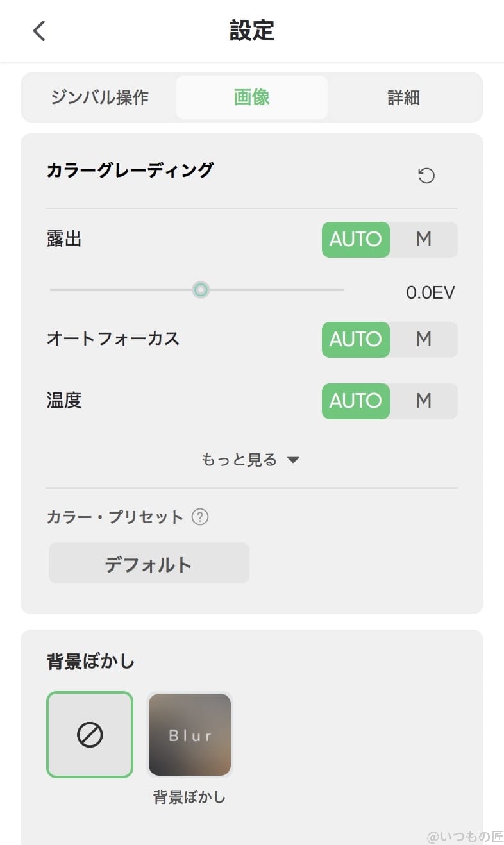Select the 画像 tab
504x845 pixels.
[252, 97]
